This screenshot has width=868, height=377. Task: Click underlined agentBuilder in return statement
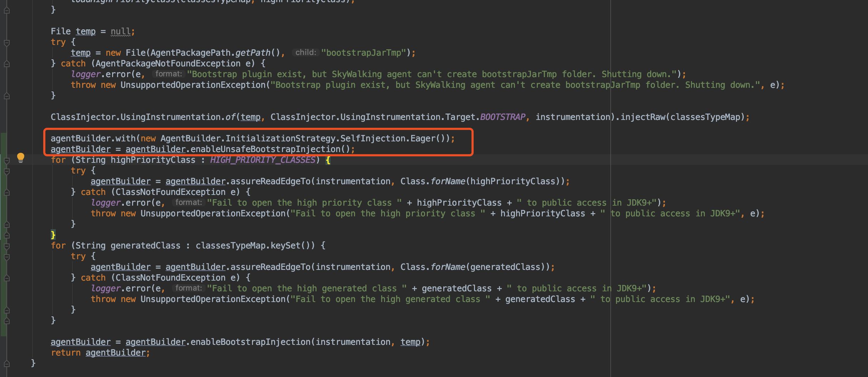click(x=116, y=352)
